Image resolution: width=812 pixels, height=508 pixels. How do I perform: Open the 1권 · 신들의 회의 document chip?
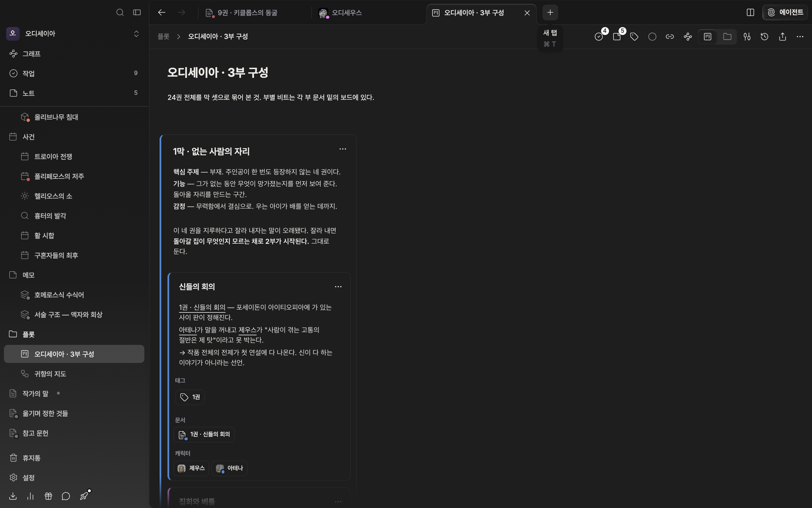pos(204,434)
